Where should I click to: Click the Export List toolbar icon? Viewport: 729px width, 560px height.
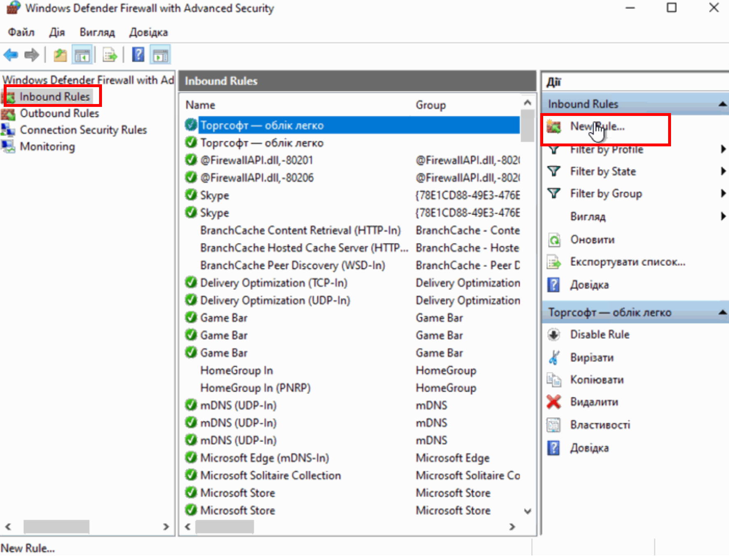coord(110,55)
